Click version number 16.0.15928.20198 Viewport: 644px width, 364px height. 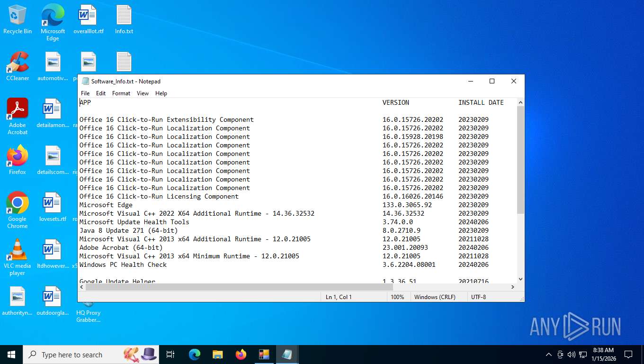[413, 136]
